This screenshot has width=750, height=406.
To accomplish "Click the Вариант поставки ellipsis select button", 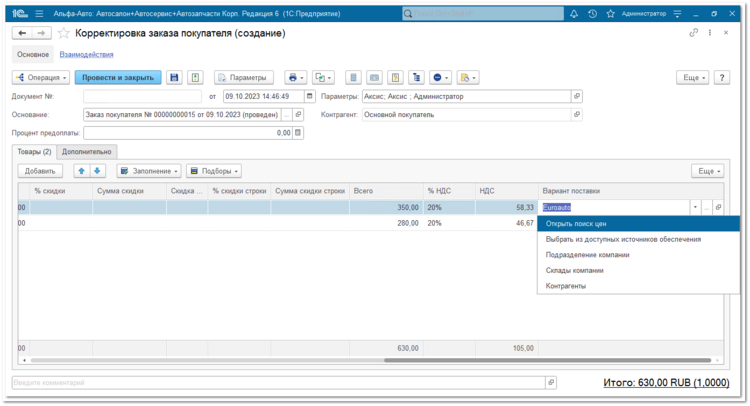I will 706,207.
